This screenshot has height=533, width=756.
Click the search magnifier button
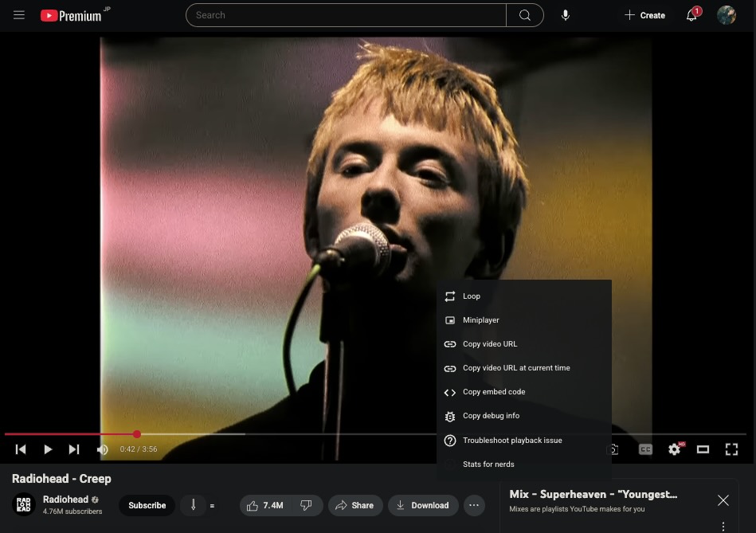pos(524,15)
